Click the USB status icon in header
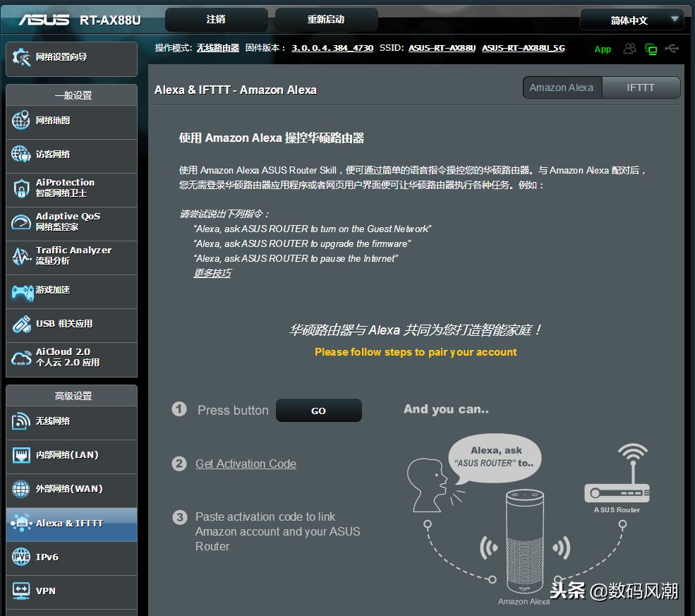 tap(672, 48)
